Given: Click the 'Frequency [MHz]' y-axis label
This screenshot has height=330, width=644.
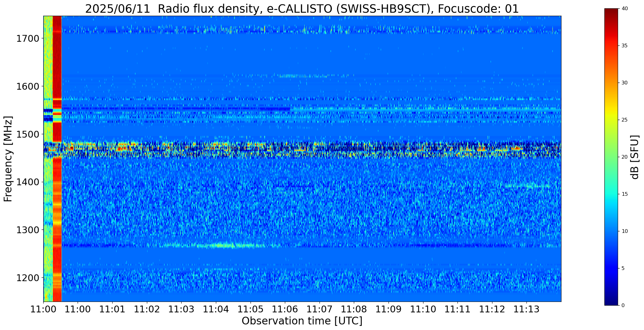Looking at the screenshot, I should [8, 159].
